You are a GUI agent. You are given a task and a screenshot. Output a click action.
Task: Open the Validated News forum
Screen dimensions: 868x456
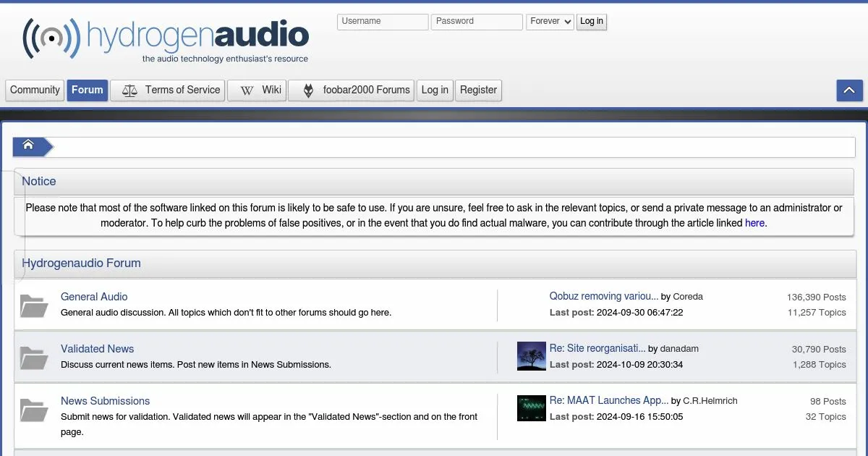pos(97,349)
